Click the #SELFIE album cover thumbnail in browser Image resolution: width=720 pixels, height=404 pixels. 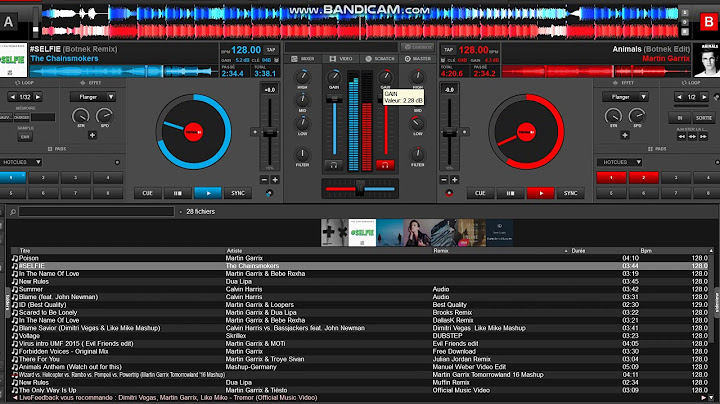coord(362,232)
